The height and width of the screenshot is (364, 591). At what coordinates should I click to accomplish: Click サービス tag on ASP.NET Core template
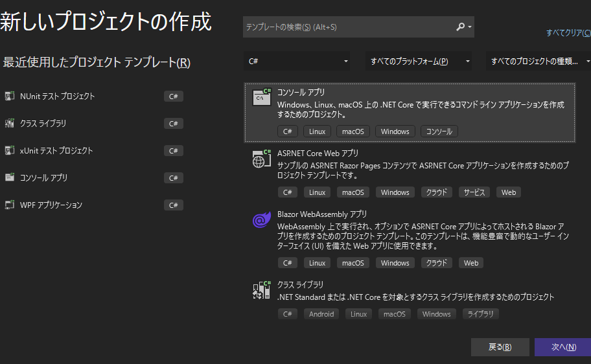pos(474,192)
